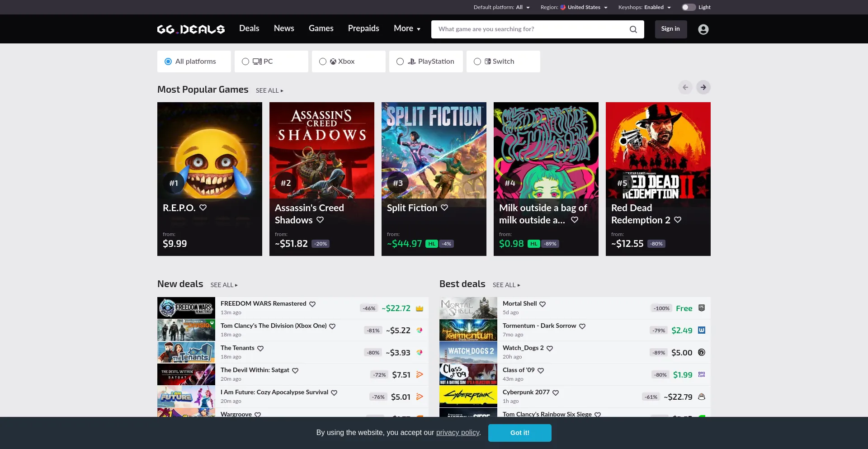
Task: Wishlist heart next to Watch_Dogs 2
Action: pos(550,348)
